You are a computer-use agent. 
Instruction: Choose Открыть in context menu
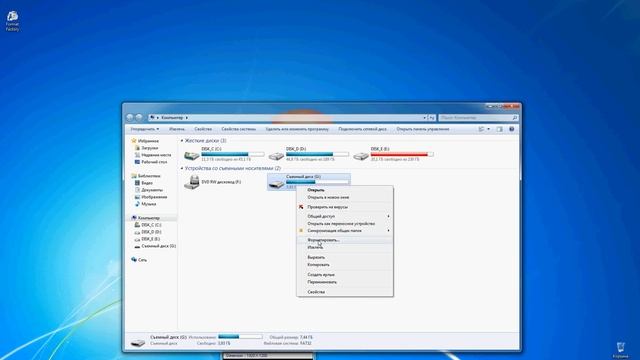[x=345, y=190]
